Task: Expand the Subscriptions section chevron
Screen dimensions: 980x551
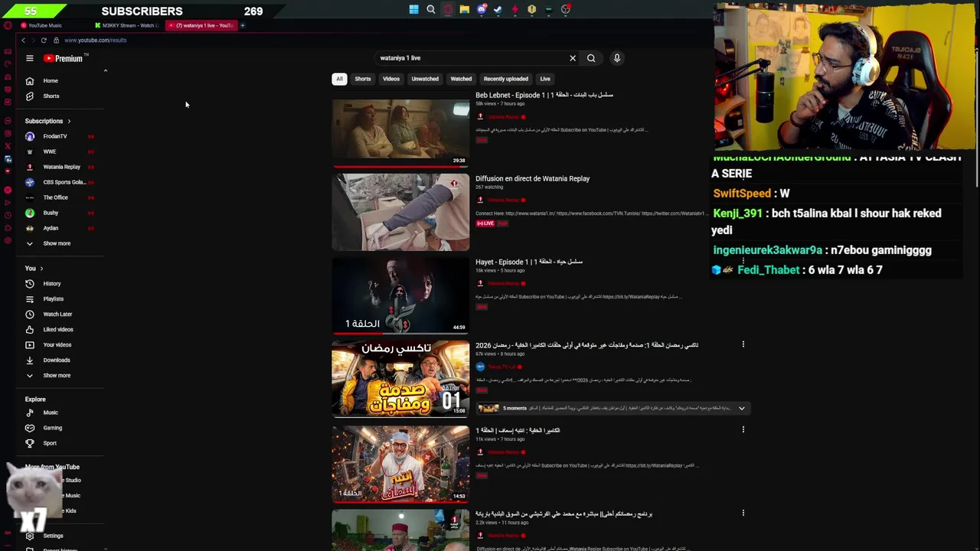Action: (x=69, y=121)
